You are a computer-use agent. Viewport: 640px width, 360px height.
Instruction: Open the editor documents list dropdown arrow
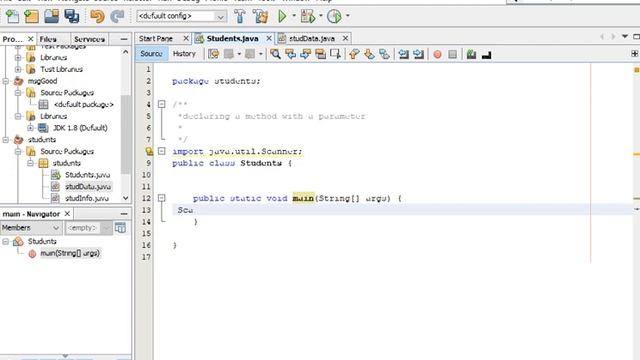click(624, 37)
